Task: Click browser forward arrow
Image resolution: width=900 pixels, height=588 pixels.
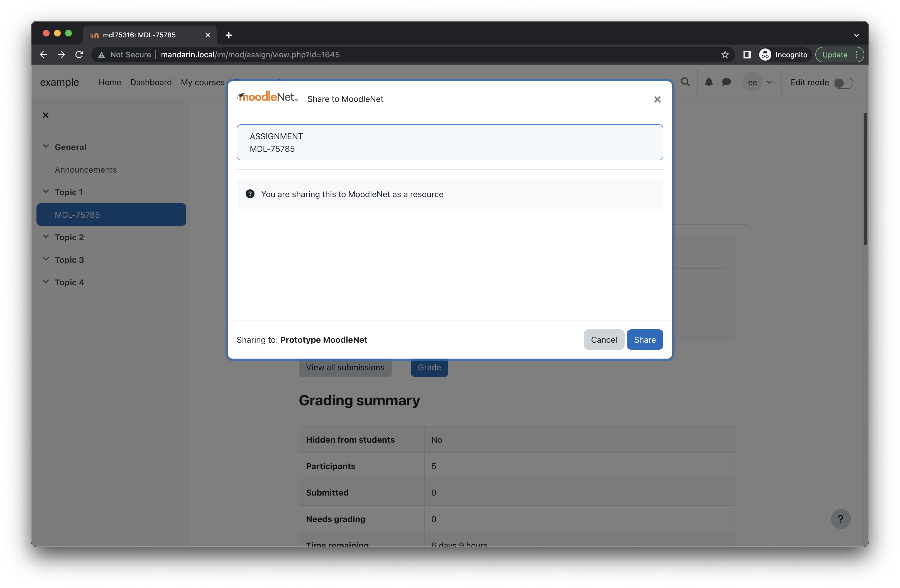Action: 61,55
